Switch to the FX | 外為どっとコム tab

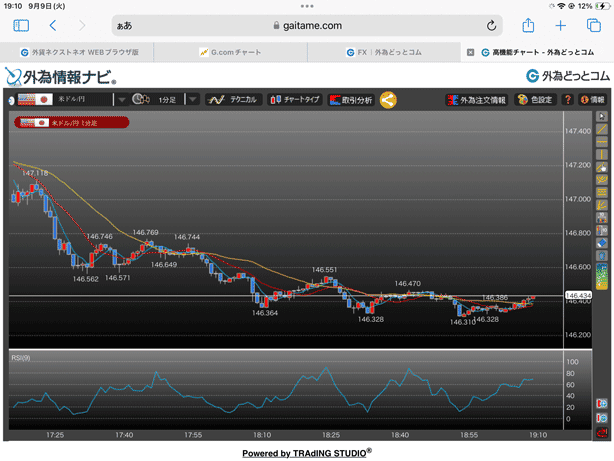point(383,51)
